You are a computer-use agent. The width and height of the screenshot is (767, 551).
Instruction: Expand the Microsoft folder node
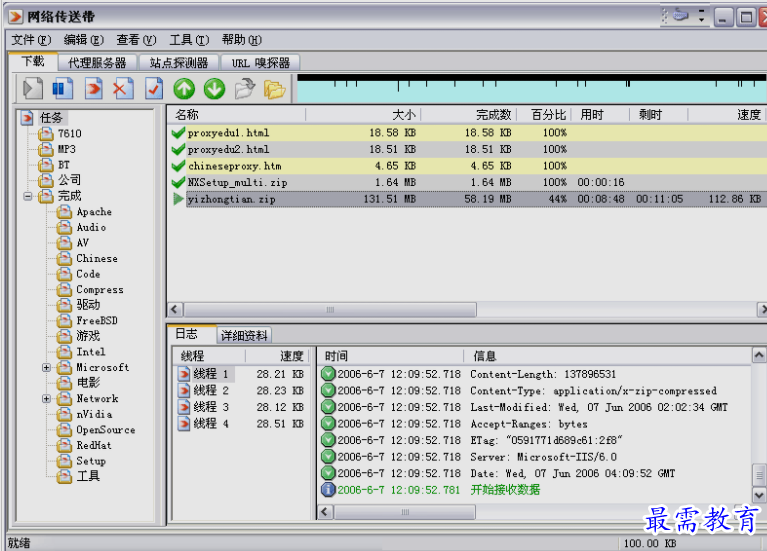pos(46,367)
